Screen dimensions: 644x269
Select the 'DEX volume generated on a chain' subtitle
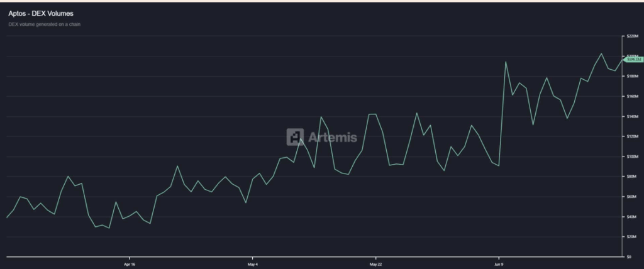[x=45, y=25]
